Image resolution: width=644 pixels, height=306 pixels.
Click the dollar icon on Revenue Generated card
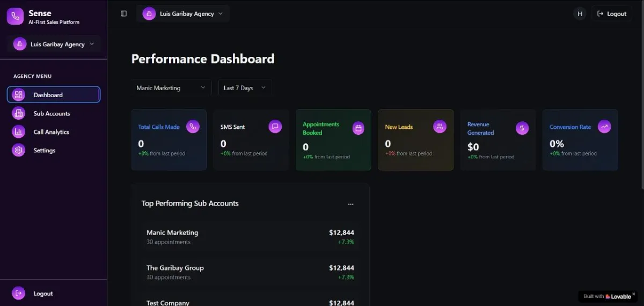click(522, 128)
